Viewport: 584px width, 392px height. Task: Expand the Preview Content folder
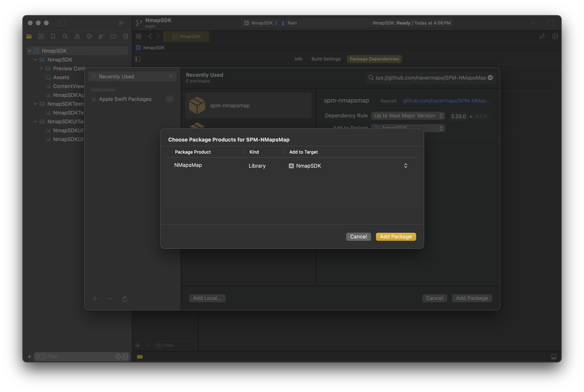pos(41,68)
